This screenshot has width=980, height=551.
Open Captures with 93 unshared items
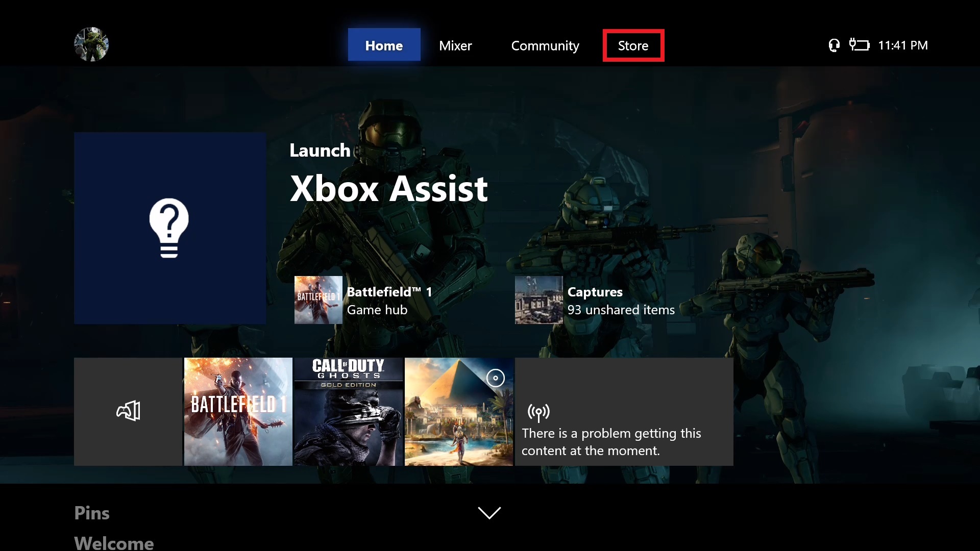(x=595, y=300)
